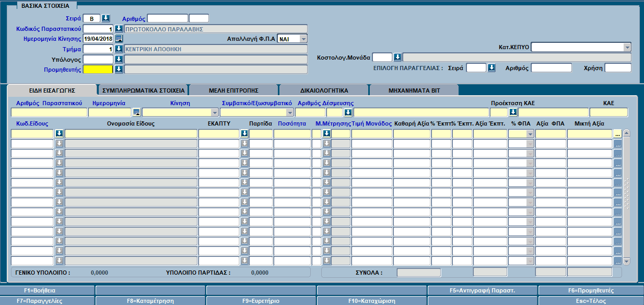
Task: Click the Αριθμός Παραστατικού yellow field
Action: [49, 112]
